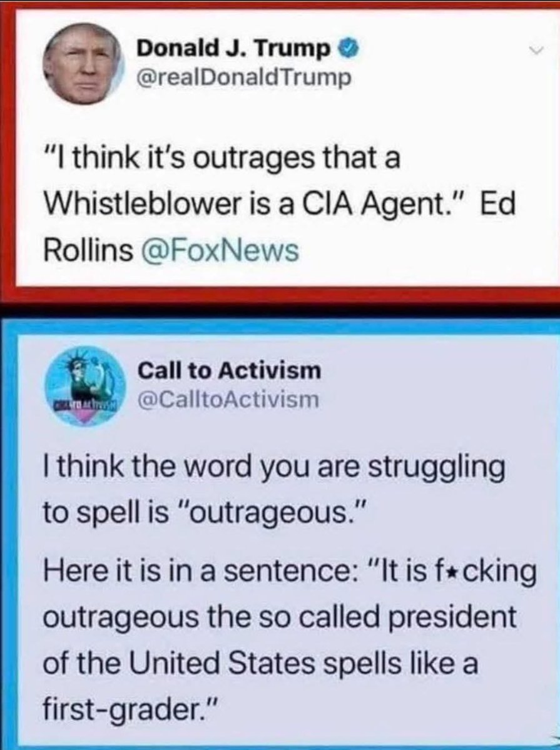Open the Donald J. Trump profile avatar

click(82, 63)
